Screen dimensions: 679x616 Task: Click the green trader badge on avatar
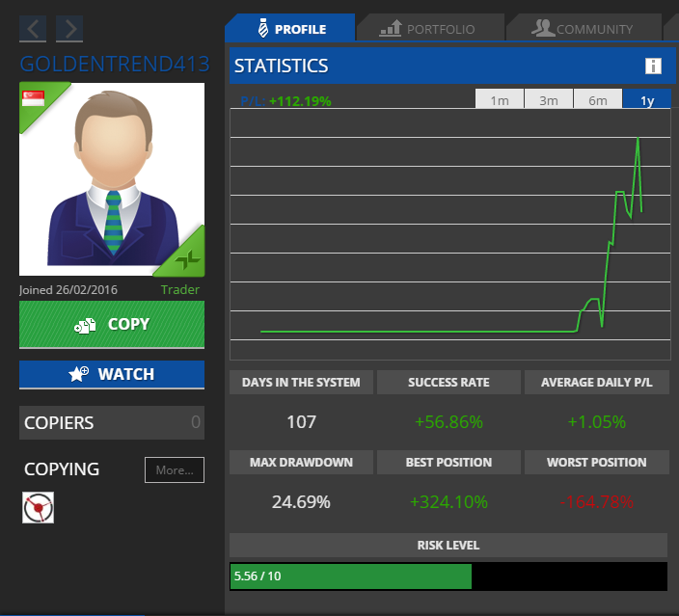(x=188, y=257)
